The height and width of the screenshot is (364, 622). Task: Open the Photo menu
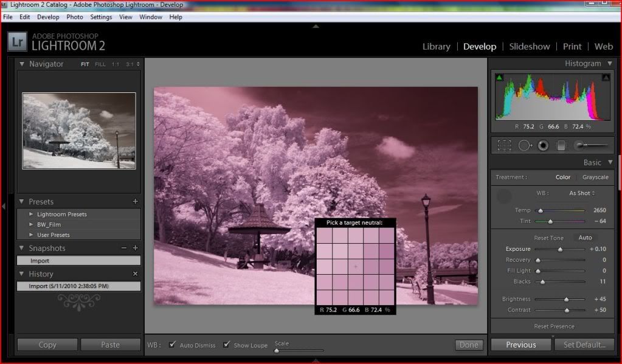tap(75, 17)
